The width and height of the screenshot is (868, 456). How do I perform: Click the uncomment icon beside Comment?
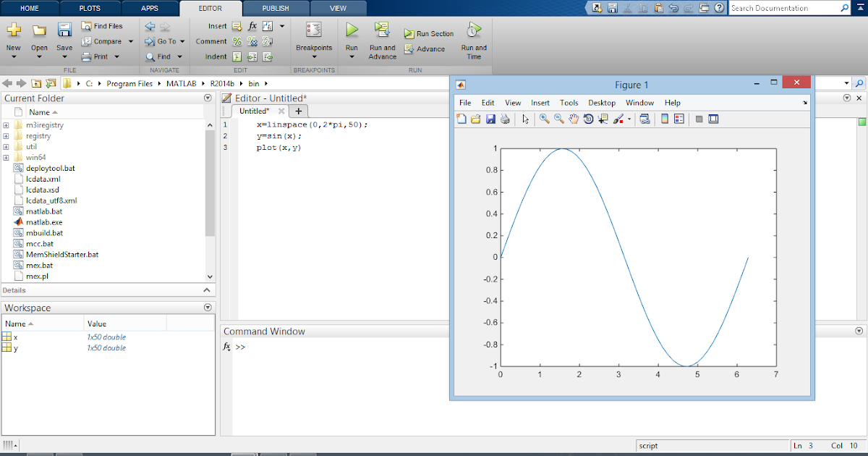point(252,41)
